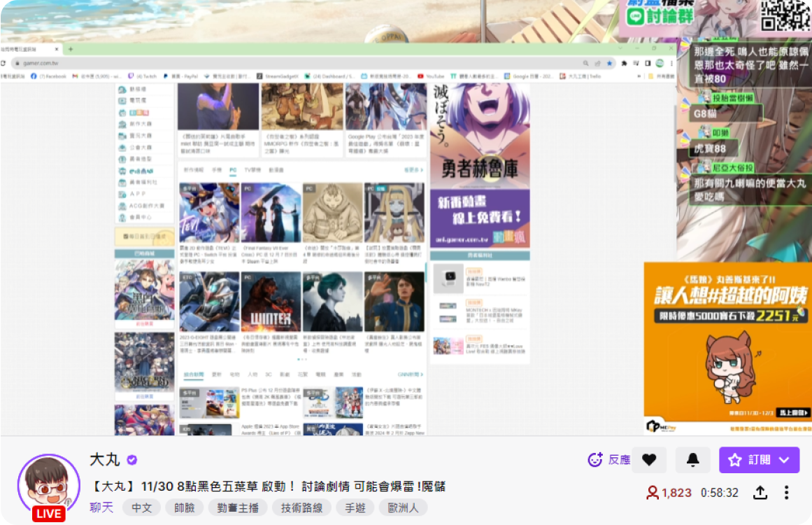This screenshot has width=812, height=525.
Task: Click the red LIVE badge
Action: [x=49, y=514]
